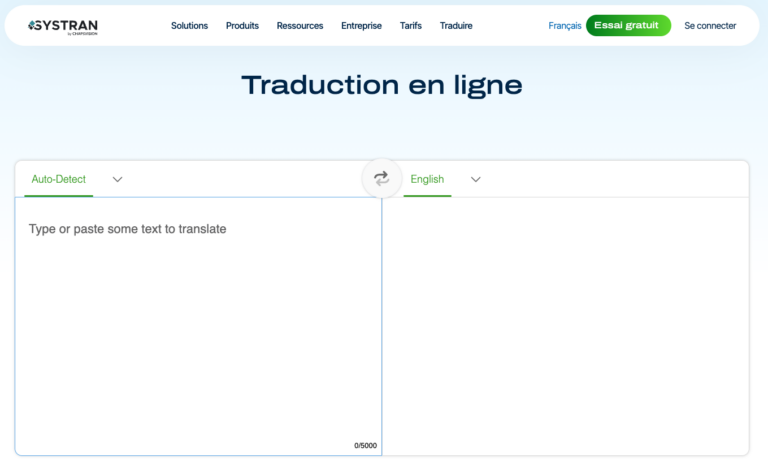Expand the target language chevron next to English
The width and height of the screenshot is (768, 465).
476,180
